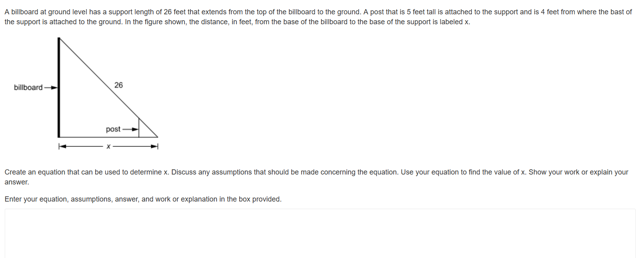Click the opening problem statement paragraph
The height and width of the screenshot is (258, 644).
coord(318,17)
